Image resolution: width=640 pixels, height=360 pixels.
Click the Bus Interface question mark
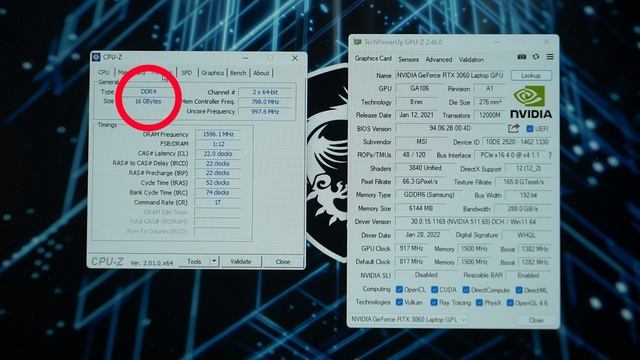[x=550, y=156]
